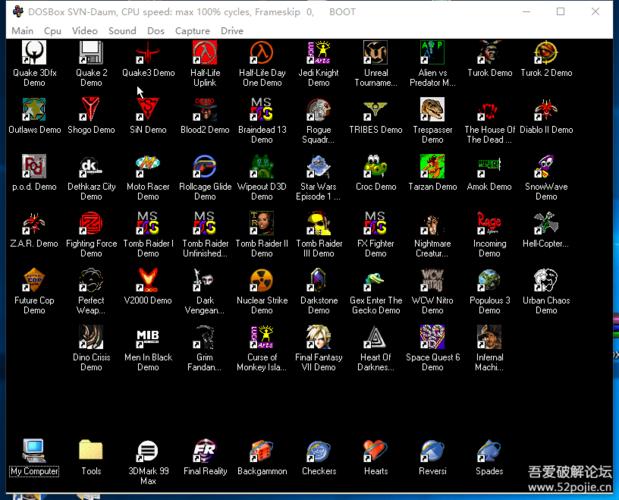Screen dimensions: 619x500
Task: Select the Shogo Demo icon
Action: (91, 110)
